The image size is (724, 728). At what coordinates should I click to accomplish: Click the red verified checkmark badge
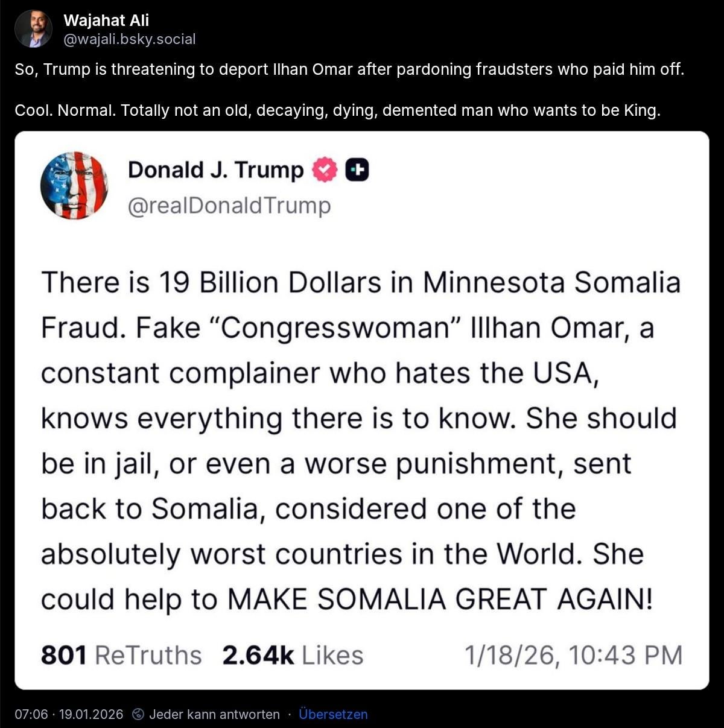(325, 170)
